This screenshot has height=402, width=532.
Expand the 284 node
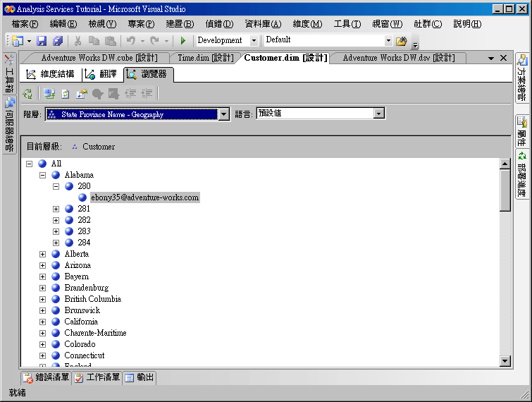(x=56, y=243)
